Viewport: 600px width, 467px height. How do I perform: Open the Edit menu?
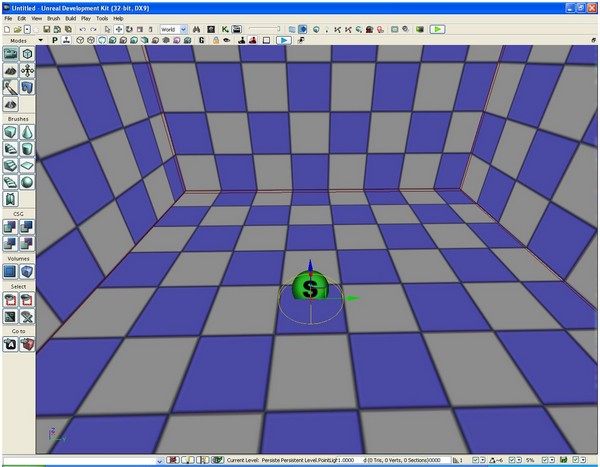[21, 18]
